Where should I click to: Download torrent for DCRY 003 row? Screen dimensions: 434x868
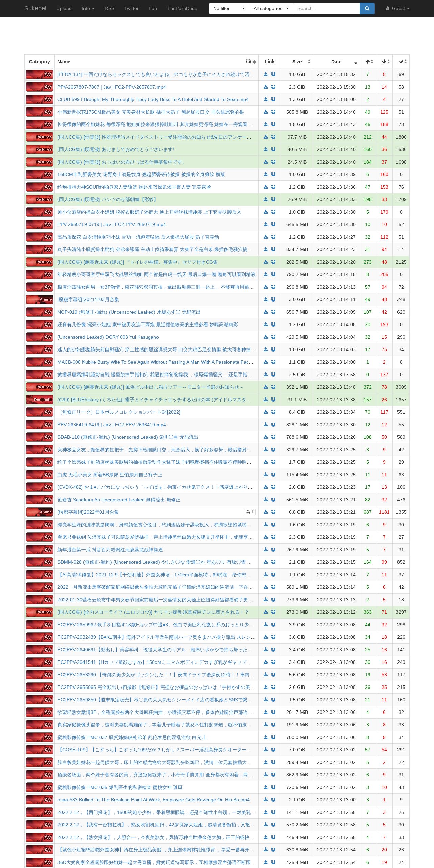pos(266,337)
